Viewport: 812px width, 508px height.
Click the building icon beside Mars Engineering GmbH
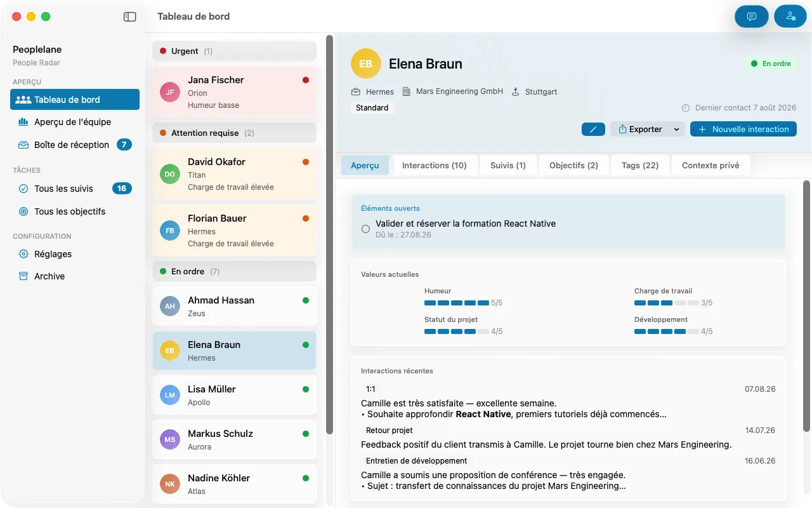click(407, 91)
